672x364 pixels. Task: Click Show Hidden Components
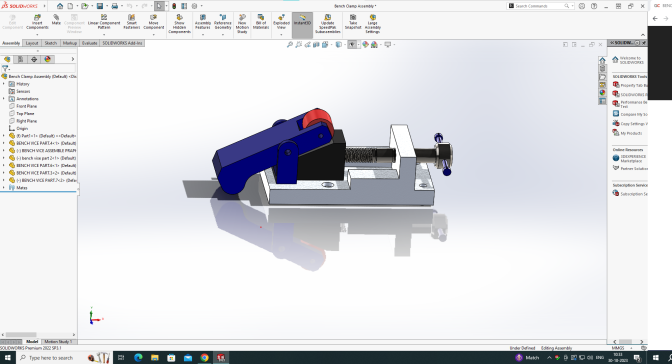179,24
